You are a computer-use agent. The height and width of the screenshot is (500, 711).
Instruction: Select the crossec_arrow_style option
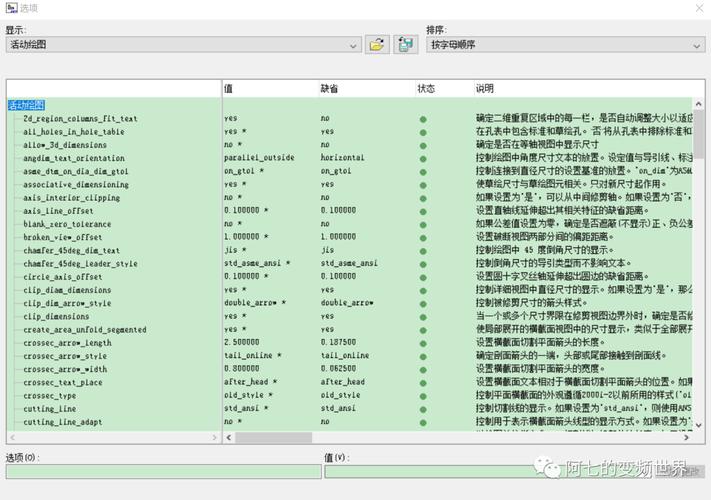65,356
